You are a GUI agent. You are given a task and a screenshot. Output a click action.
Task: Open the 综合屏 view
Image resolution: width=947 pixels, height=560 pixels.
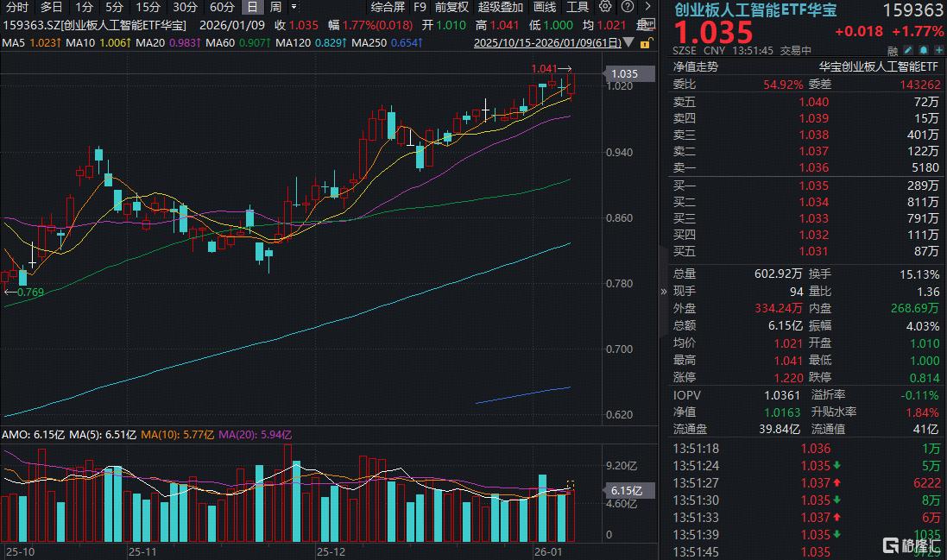pyautogui.click(x=388, y=7)
